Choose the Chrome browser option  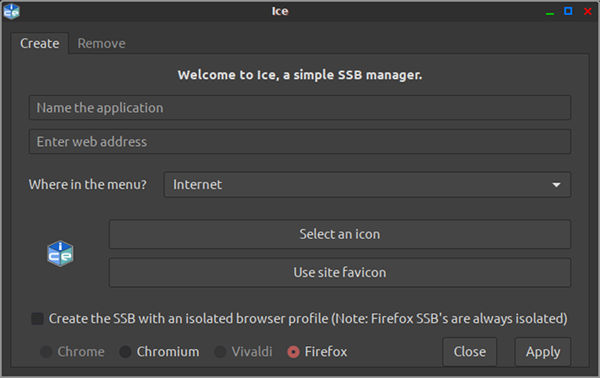(x=46, y=352)
